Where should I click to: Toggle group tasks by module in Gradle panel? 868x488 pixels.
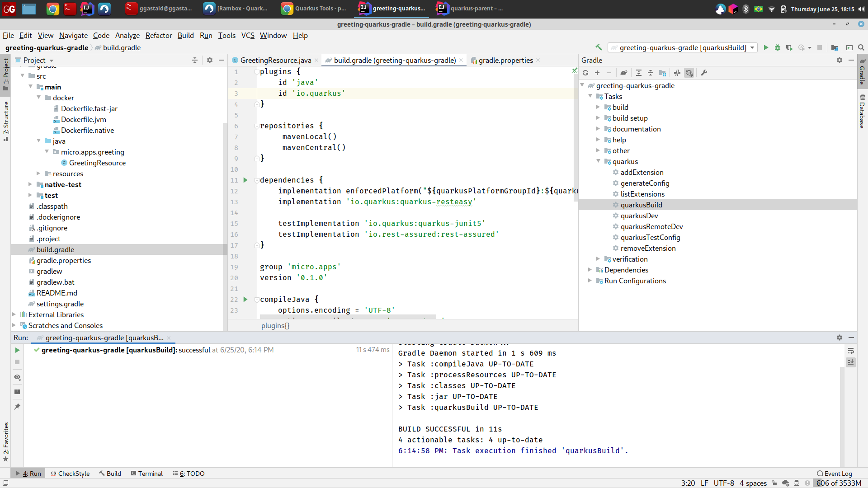[x=663, y=72]
